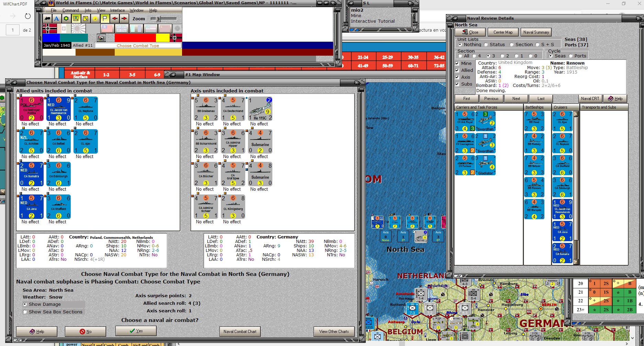Viewport: 644px width, 346px height.
Task: Click the train icon in the main toolbar
Action: (47, 19)
